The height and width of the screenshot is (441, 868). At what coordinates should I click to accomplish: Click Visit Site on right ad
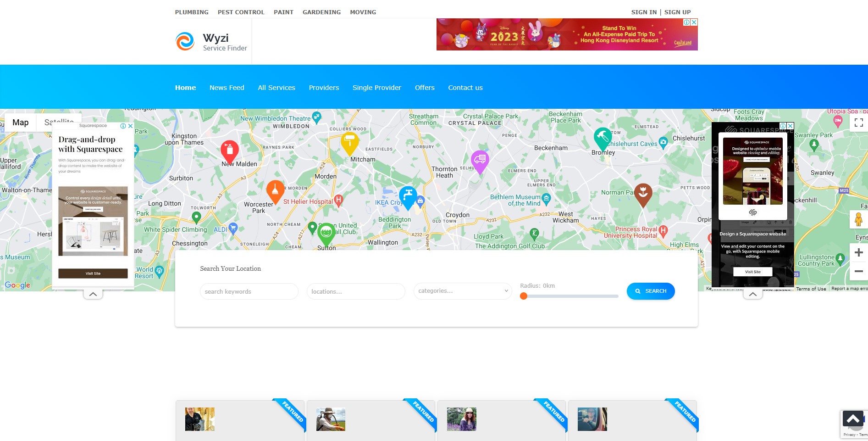tap(752, 272)
